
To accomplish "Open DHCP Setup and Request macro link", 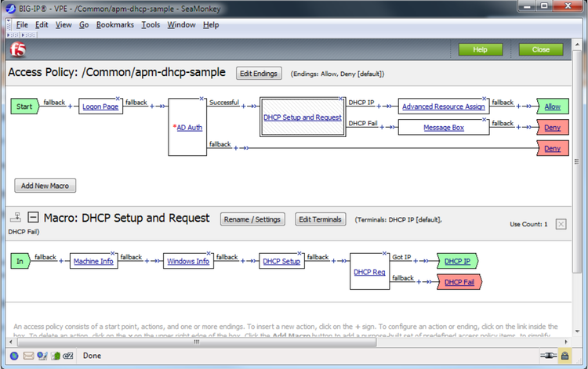I will [x=303, y=118].
